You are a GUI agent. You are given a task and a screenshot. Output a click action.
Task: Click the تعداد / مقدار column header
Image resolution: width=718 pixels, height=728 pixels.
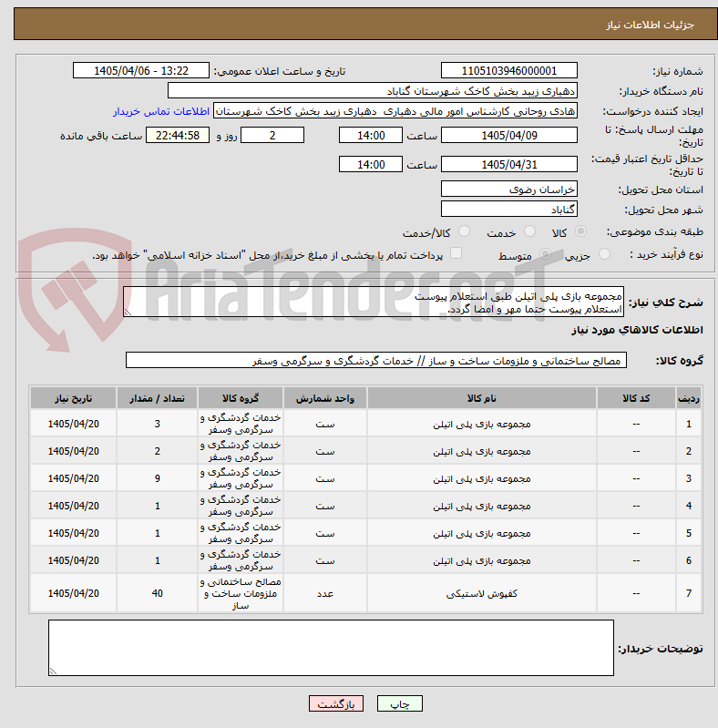click(x=157, y=398)
